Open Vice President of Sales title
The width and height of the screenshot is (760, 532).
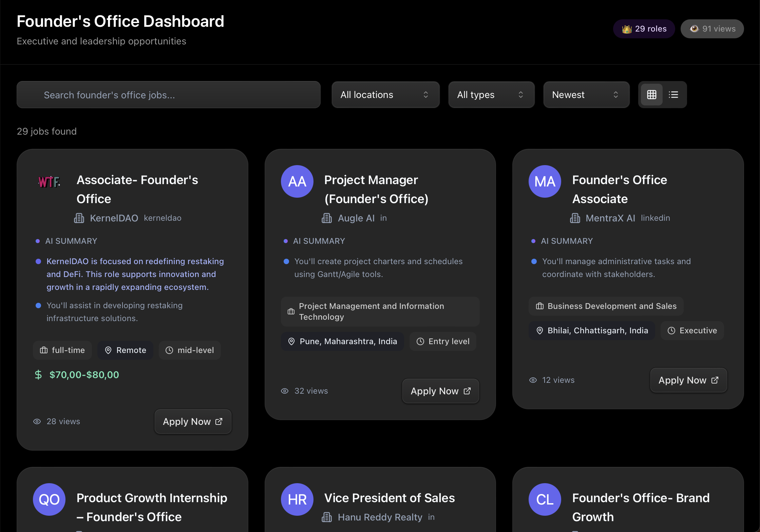389,498
